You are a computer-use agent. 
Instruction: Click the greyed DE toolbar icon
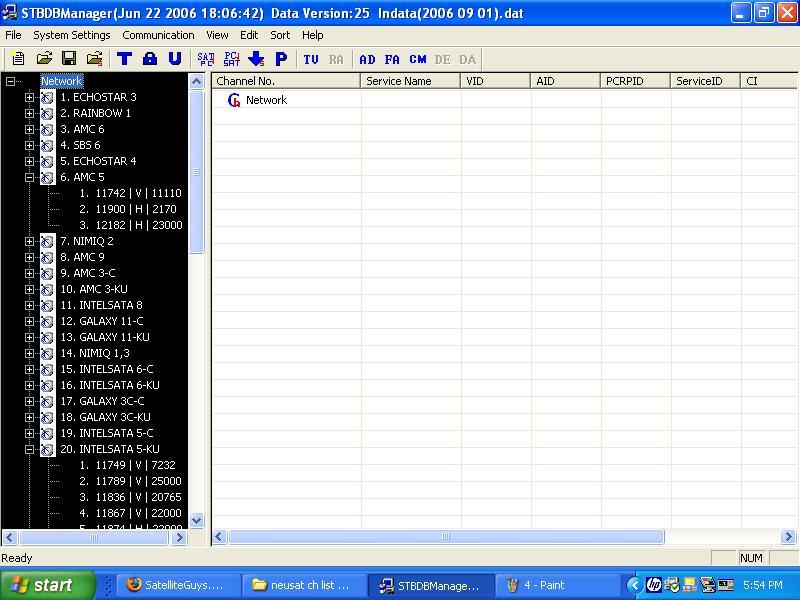tap(442, 60)
